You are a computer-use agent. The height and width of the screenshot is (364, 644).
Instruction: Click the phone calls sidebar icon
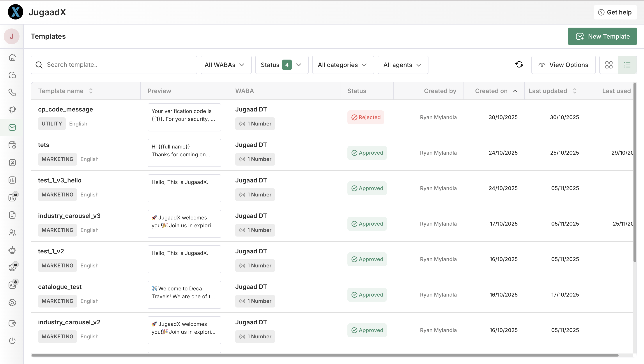coord(12,92)
